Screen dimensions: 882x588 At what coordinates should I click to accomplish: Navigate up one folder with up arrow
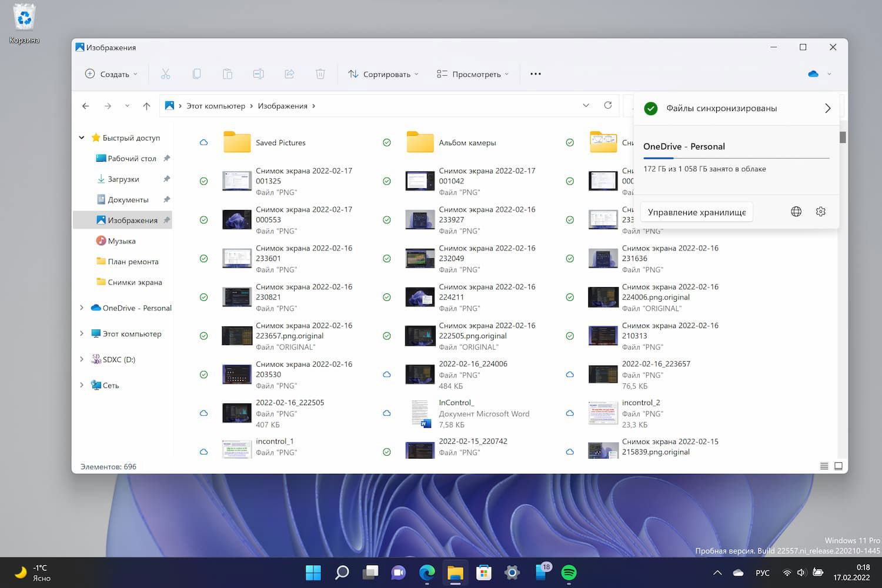[x=146, y=106]
